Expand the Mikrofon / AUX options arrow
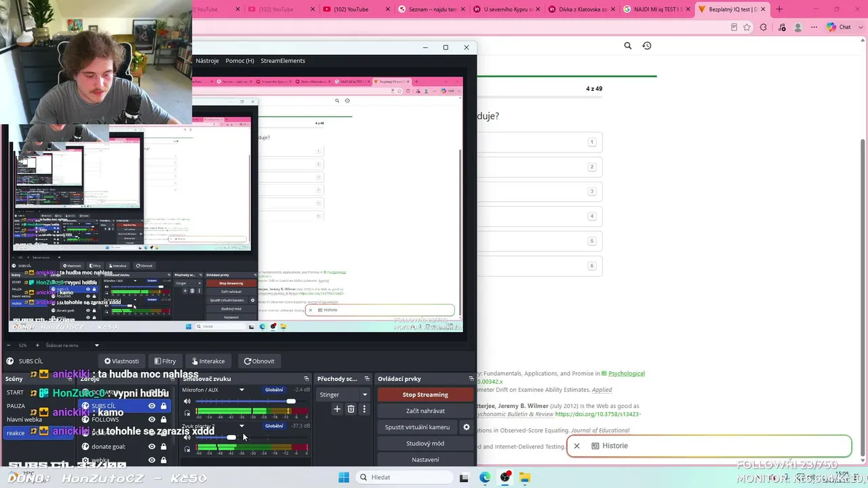This screenshot has width=868, height=488. (241, 390)
